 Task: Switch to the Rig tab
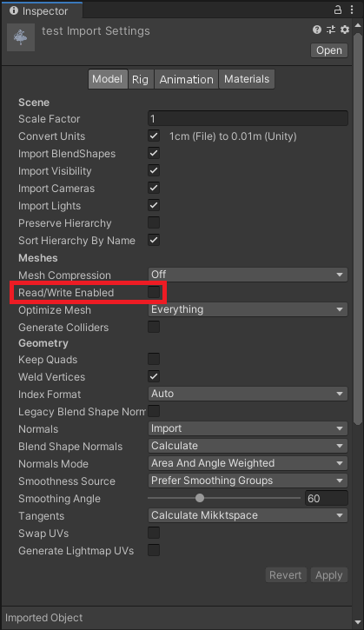(140, 79)
